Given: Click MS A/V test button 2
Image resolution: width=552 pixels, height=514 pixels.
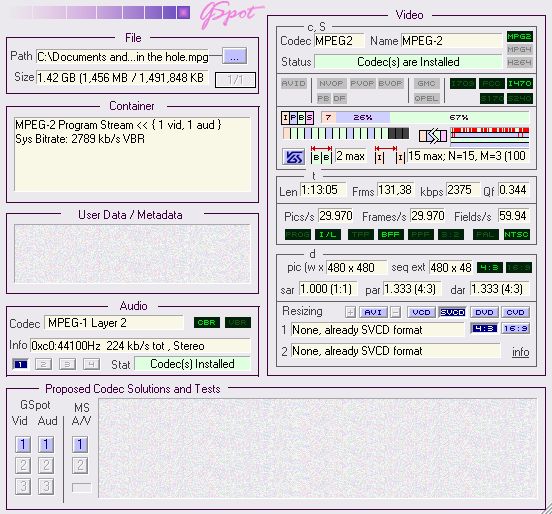Looking at the screenshot, I should [80, 465].
